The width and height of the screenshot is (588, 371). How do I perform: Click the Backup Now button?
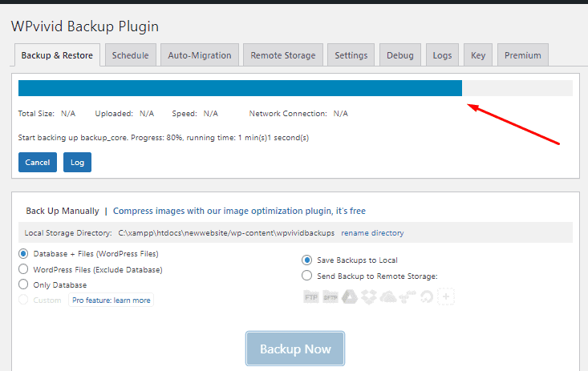click(x=295, y=349)
